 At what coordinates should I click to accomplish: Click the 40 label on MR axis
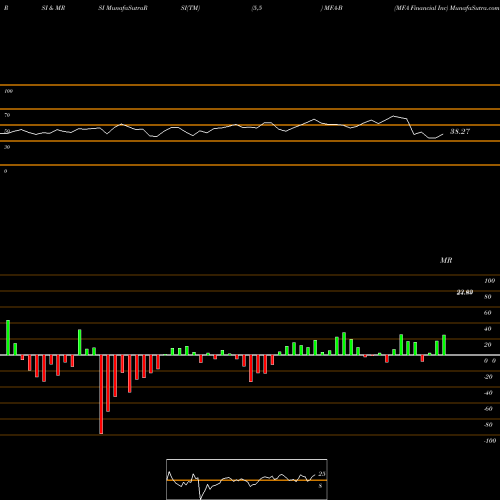click(x=487, y=329)
